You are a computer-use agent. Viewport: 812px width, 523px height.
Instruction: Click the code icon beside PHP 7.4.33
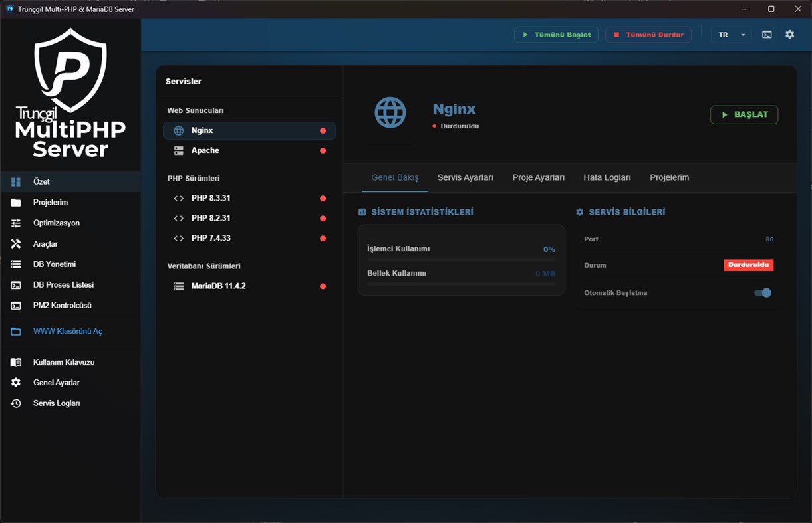pyautogui.click(x=178, y=239)
